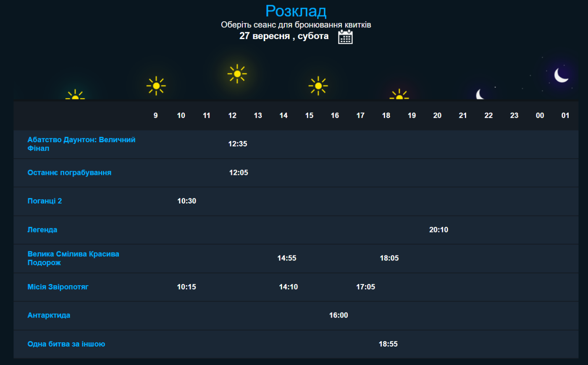Click the large glowing noon sun icon
This screenshot has height=365, width=588.
coord(237,74)
